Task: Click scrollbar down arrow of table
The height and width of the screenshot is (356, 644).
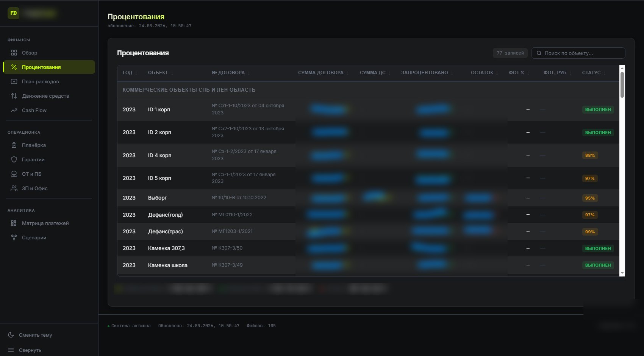Action: 622,273
